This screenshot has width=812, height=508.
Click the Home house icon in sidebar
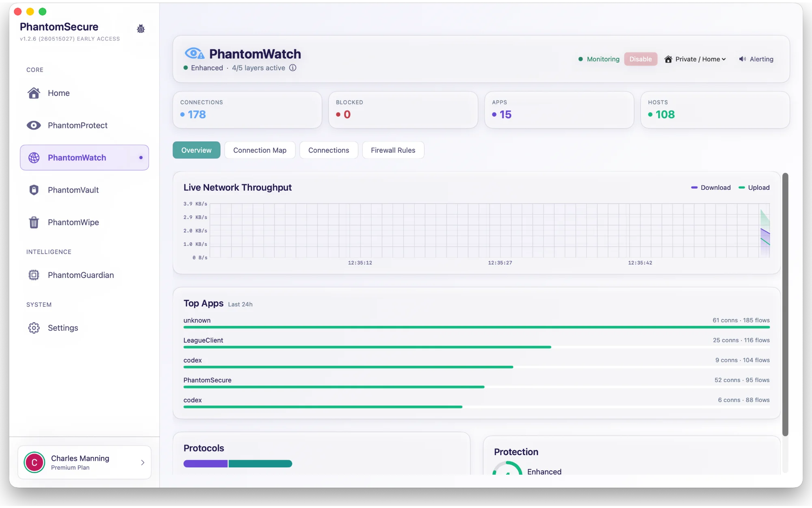(x=34, y=93)
